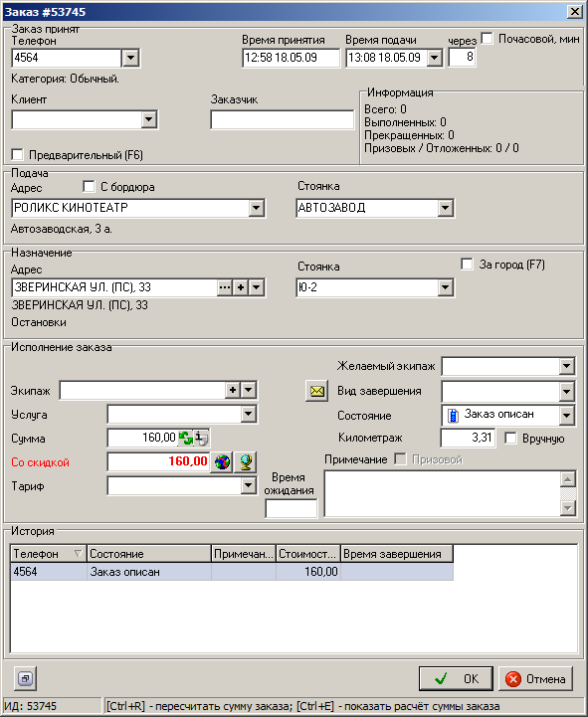The width and height of the screenshot is (588, 717).
Task: Click the ellipsis button in destination address
Action: click(x=224, y=287)
